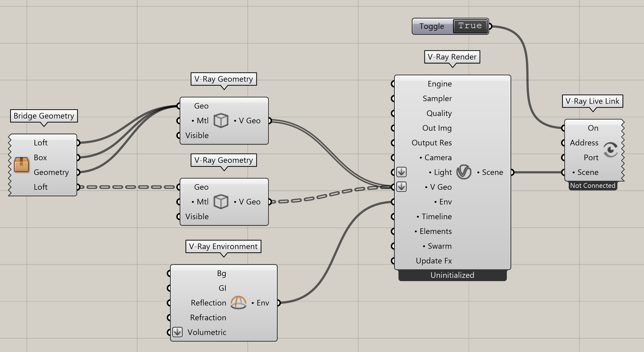Click the V-Ray Environment dome icon

point(238,302)
